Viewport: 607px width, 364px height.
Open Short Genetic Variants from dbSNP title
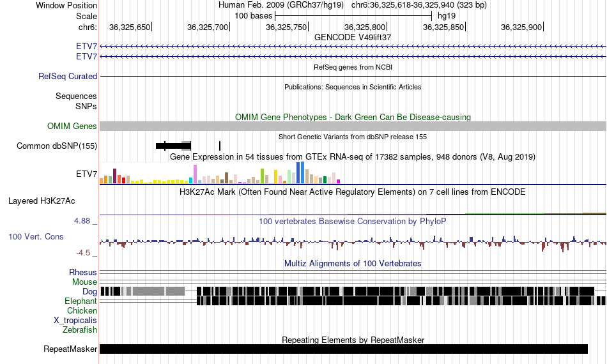[x=353, y=137]
